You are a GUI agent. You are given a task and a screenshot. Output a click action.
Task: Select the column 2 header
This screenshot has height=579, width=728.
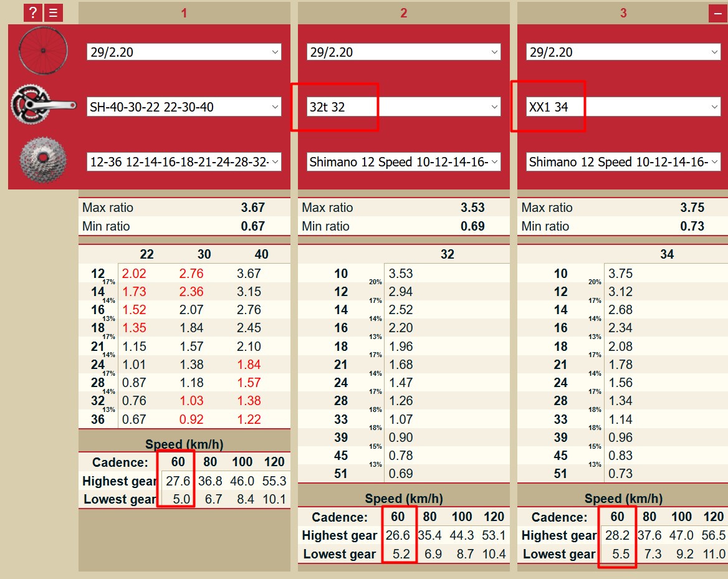[x=403, y=13]
